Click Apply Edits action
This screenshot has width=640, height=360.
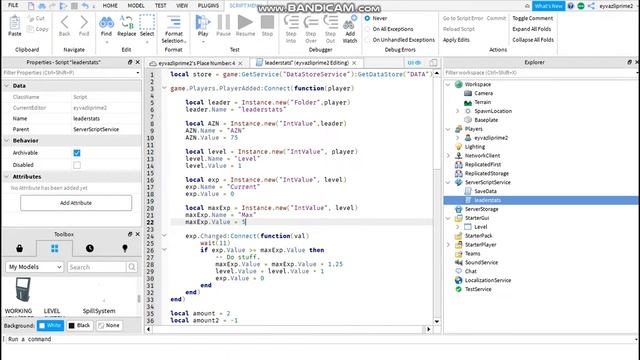(x=456, y=40)
